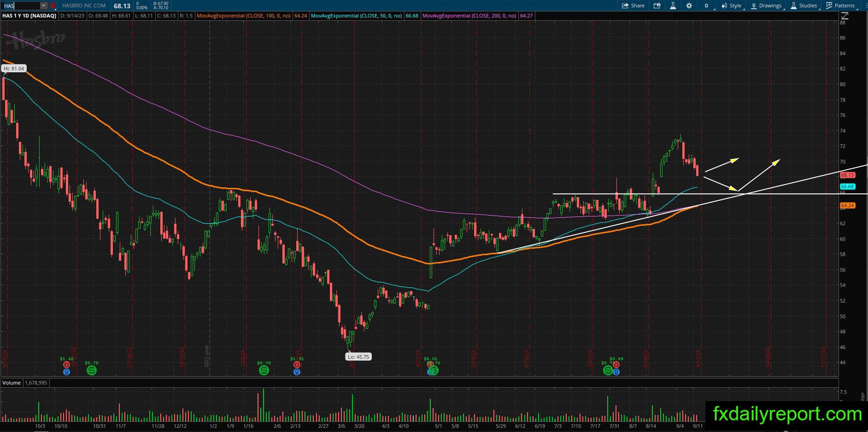The width and height of the screenshot is (868, 432).
Task: Open the Patterns menu
Action: pyautogui.click(x=841, y=6)
